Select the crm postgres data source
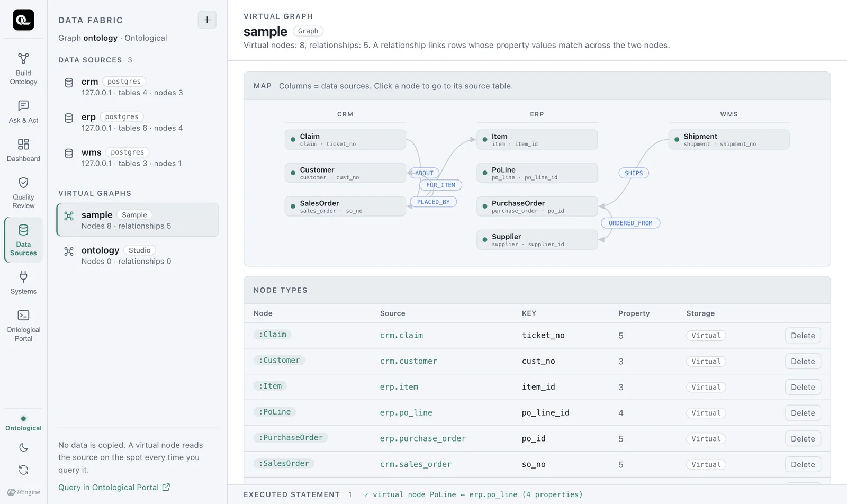847x504 pixels. (138, 87)
